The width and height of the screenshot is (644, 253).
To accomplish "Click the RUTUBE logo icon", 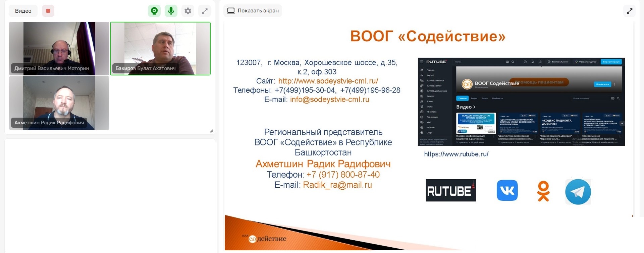I will pyautogui.click(x=450, y=190).
